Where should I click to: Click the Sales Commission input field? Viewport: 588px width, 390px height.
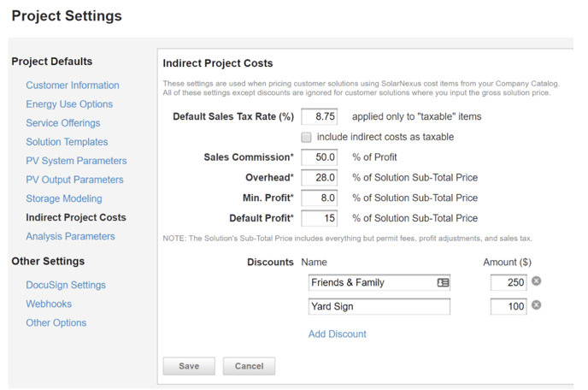point(319,157)
